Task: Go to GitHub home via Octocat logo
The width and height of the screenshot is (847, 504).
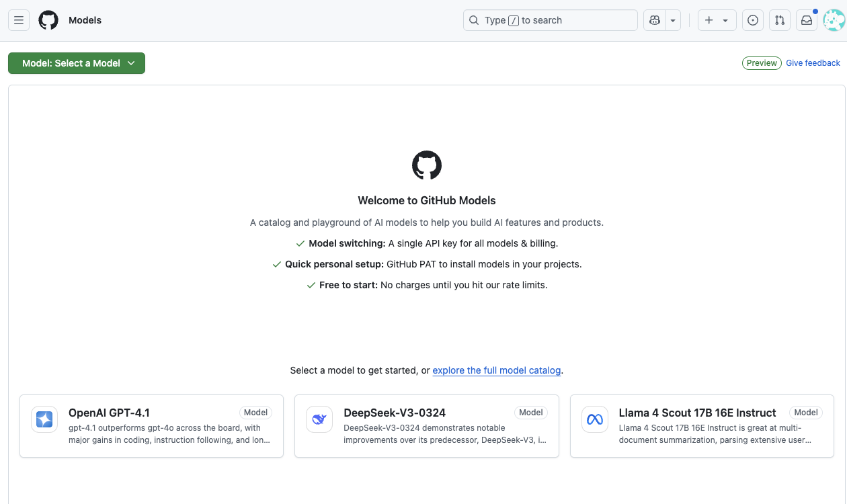Action: (48, 20)
